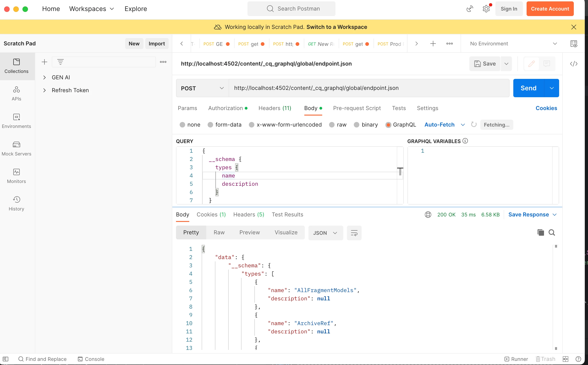Switch to the Headers (11) tab
This screenshot has height=365, width=588.
click(x=275, y=108)
